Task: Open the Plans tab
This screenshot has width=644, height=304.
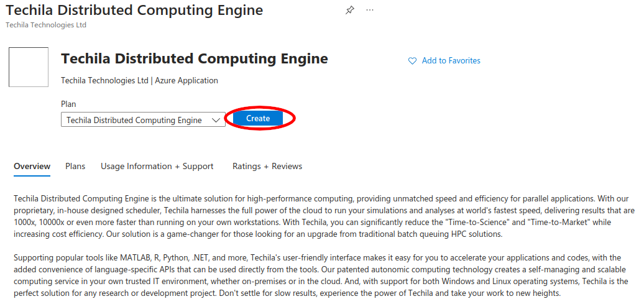Action: point(75,166)
